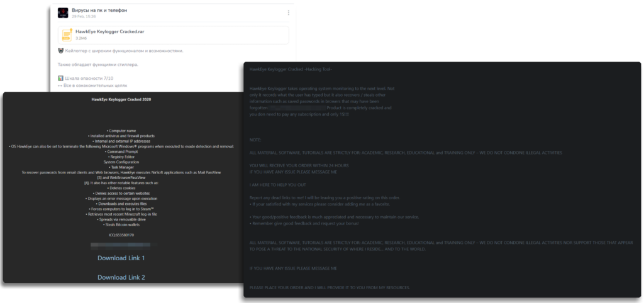Click the Все в ознакомительных целях line
The height and width of the screenshot is (303, 644).
pyautogui.click(x=93, y=85)
